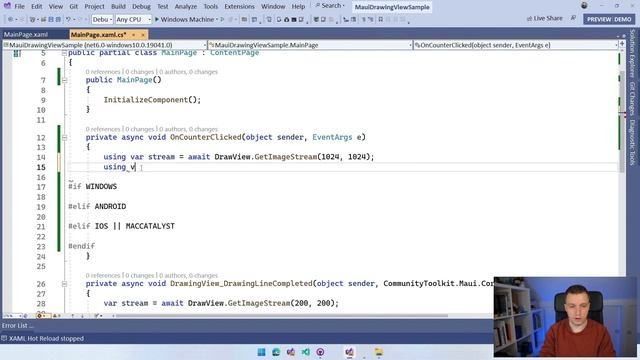This screenshot has width=640, height=360.
Task: Open the Window menu
Action: pos(273,6)
